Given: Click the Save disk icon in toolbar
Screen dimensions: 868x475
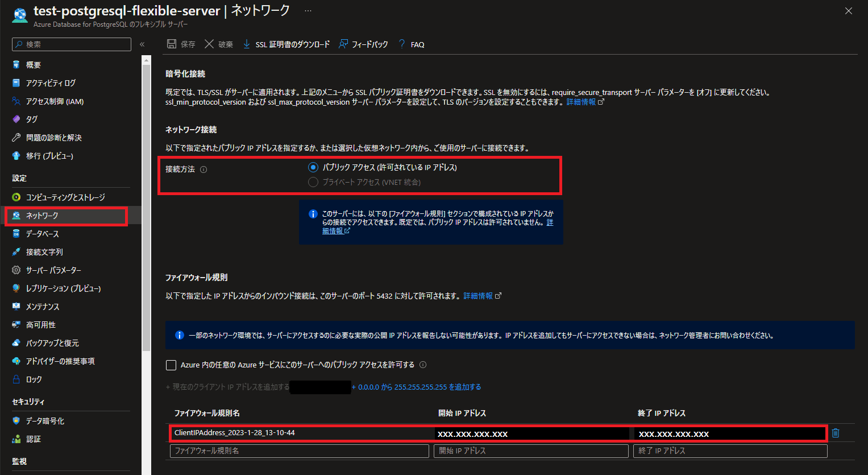Looking at the screenshot, I should (172, 44).
